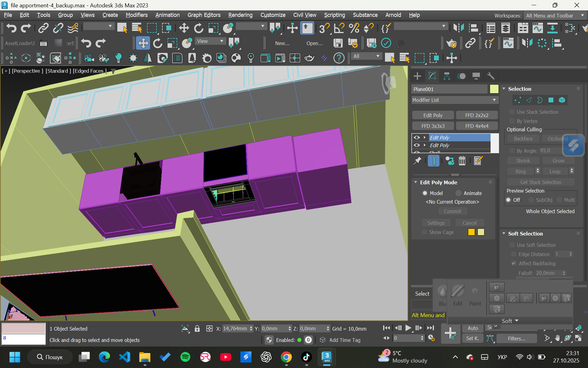Toggle Show End Result in stack
Viewport: 588px width, 368px height.
coord(434,161)
